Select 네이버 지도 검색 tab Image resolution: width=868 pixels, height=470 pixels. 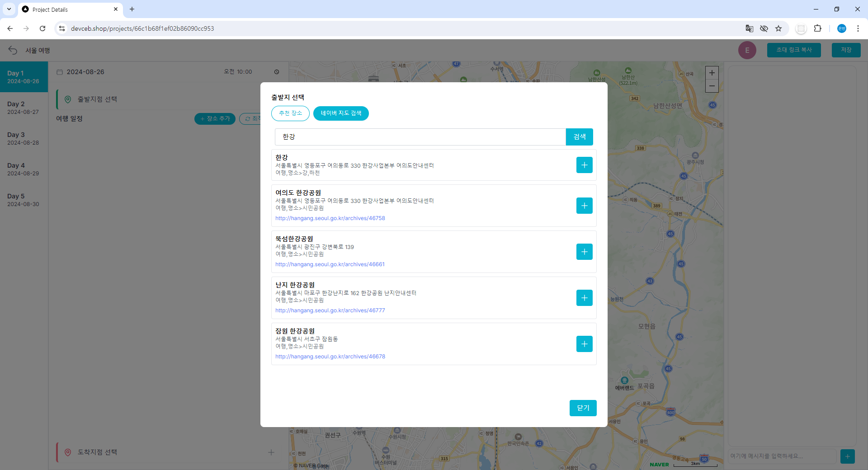tap(341, 113)
